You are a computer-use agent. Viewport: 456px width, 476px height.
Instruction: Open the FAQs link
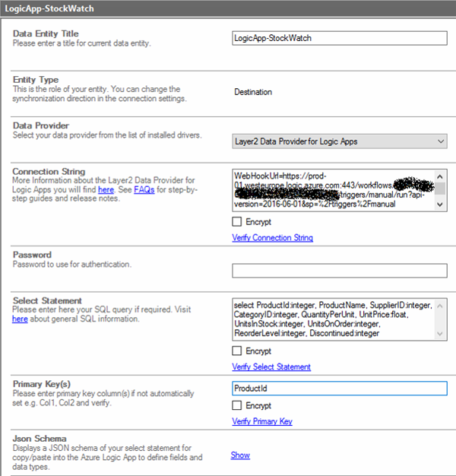point(144,189)
